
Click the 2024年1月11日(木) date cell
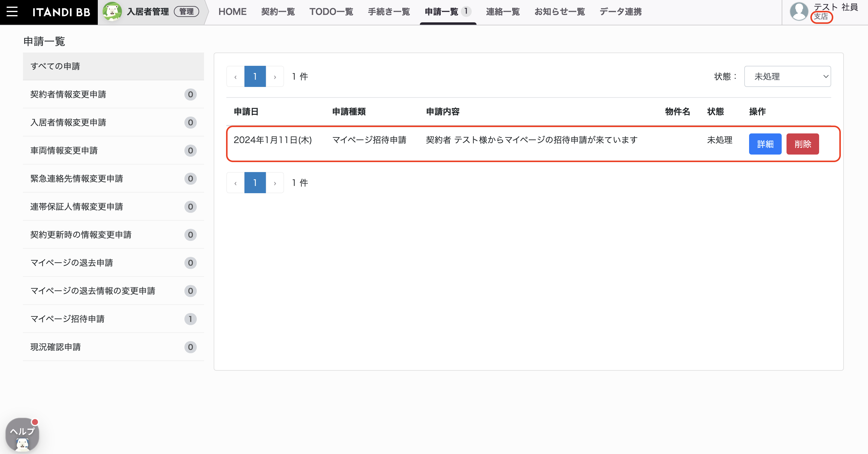coord(273,140)
